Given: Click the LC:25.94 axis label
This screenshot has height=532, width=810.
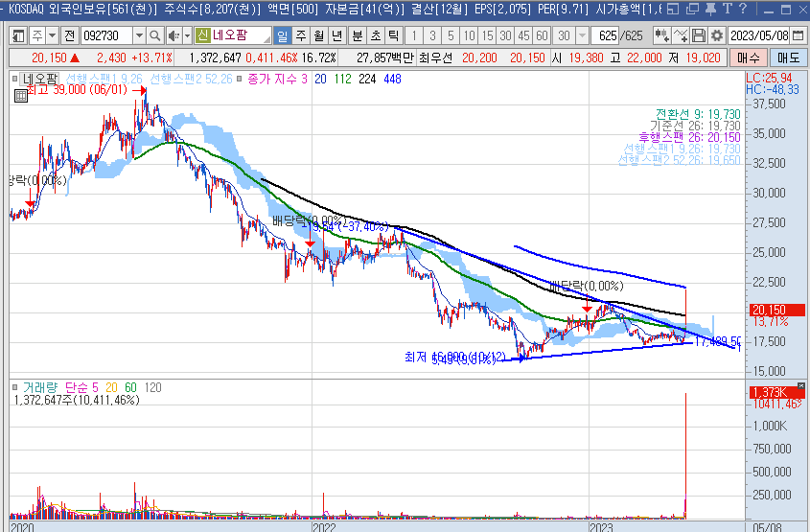Looking at the screenshot, I should point(769,78).
